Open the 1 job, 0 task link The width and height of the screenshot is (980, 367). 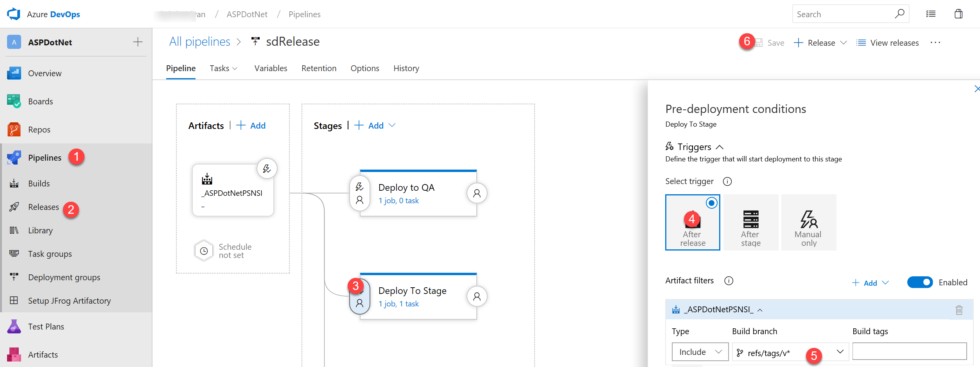click(x=398, y=201)
